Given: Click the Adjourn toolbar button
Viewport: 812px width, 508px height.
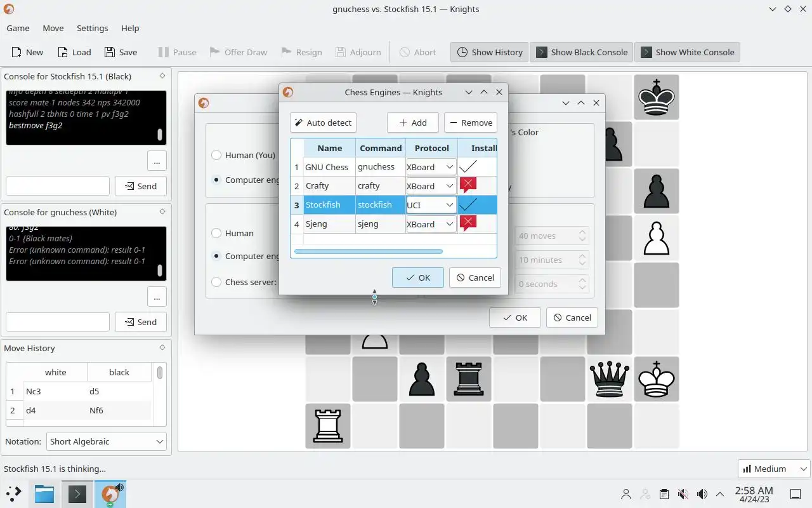Looking at the screenshot, I should [x=358, y=52].
